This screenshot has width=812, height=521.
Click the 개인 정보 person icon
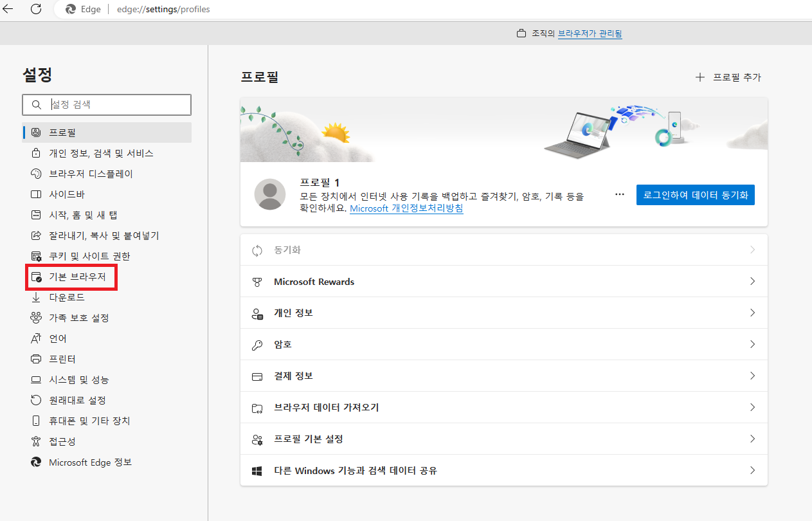click(x=257, y=313)
